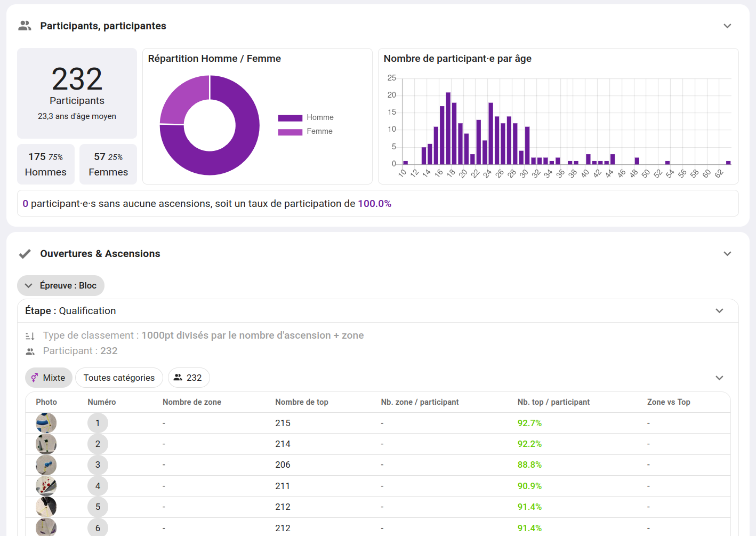The image size is (756, 536).
Task: Collapse the "Étape : Qualification" panel
Action: tap(719, 310)
